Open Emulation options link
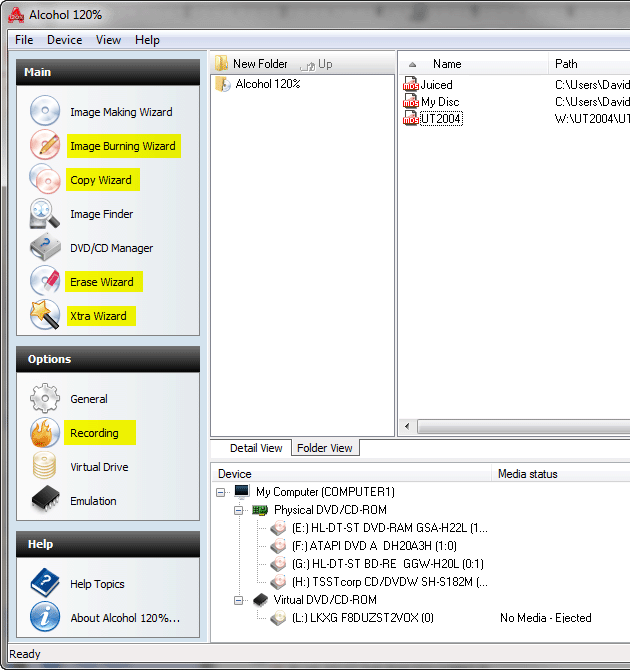Viewport: 630px width, 670px height. click(93, 501)
